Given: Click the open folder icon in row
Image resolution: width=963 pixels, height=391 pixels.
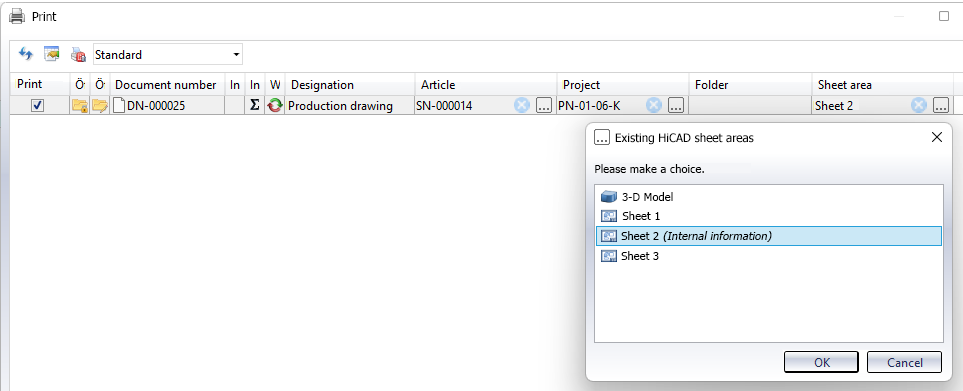Looking at the screenshot, I should [x=99, y=106].
